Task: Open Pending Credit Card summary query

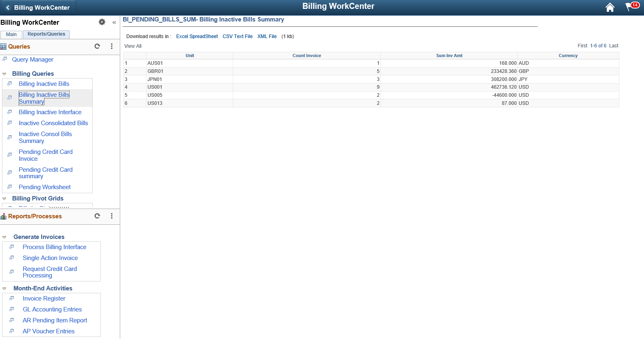Action: click(46, 173)
